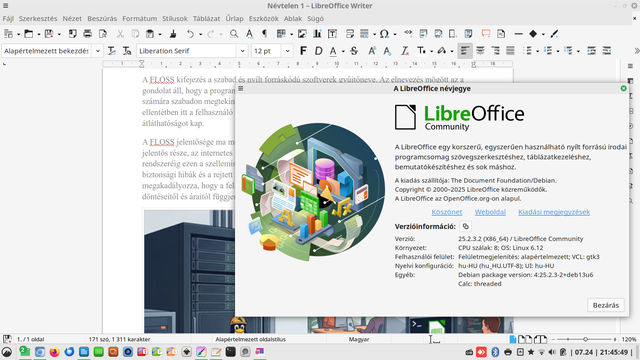Click the Increase Indent icon

pos(591,51)
